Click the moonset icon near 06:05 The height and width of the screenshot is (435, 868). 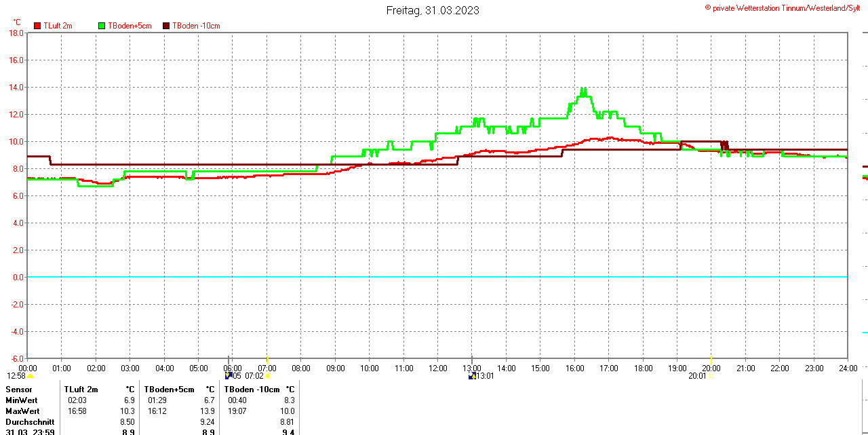pos(229,375)
